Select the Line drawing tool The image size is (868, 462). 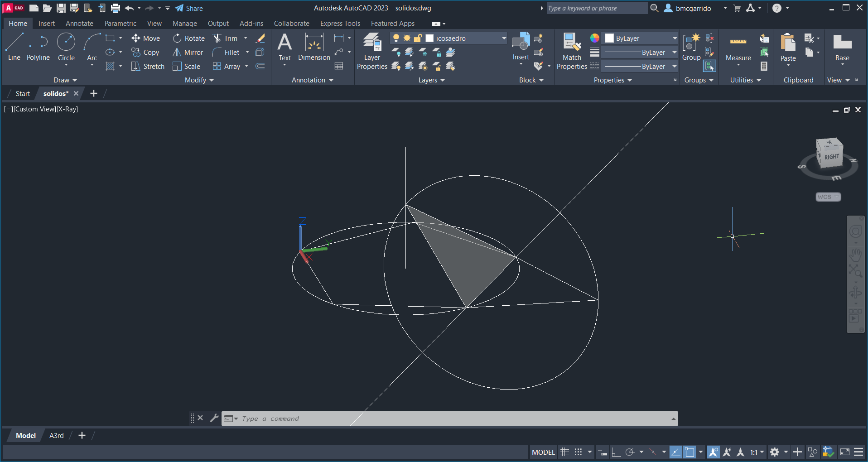(14, 46)
